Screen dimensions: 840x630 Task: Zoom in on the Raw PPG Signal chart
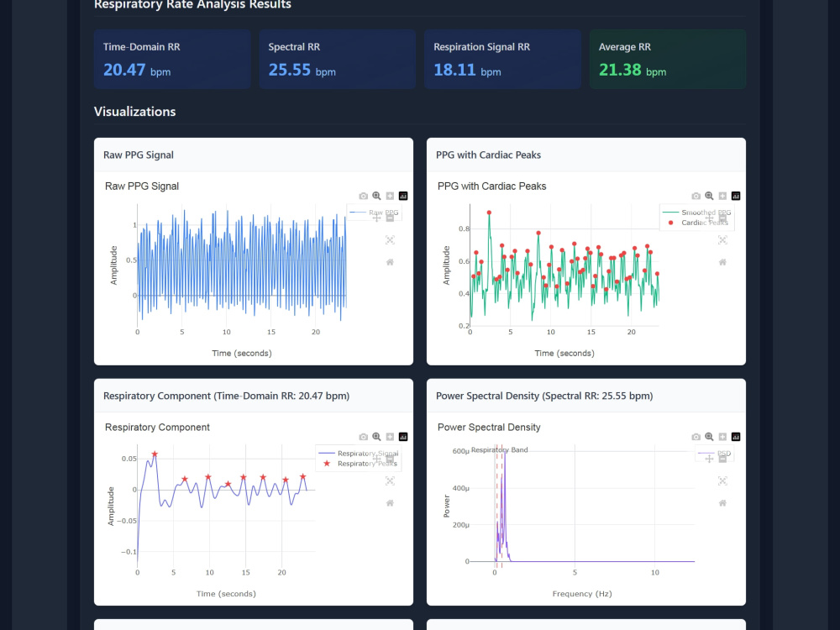point(390,196)
